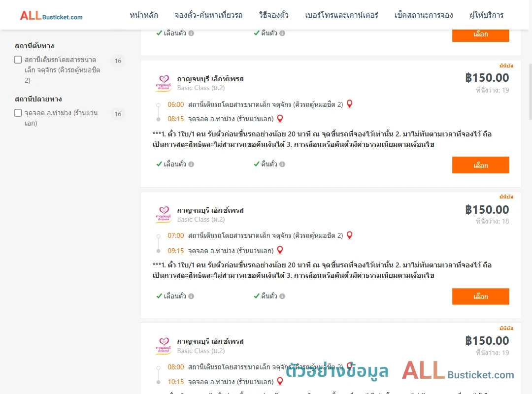Screen dimensions: 532x394
Task: Open the ผู้ให้บริการ menu item
Action: pyautogui.click(x=486, y=15)
